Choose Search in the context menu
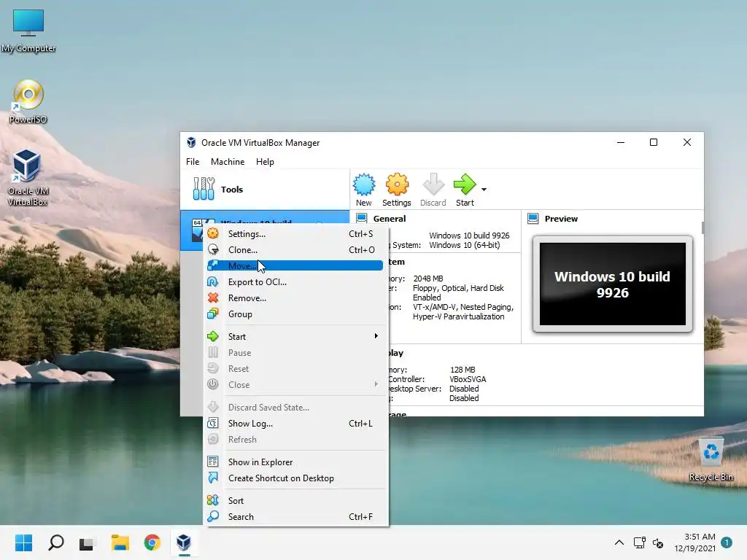The width and height of the screenshot is (747, 560). click(x=295, y=517)
